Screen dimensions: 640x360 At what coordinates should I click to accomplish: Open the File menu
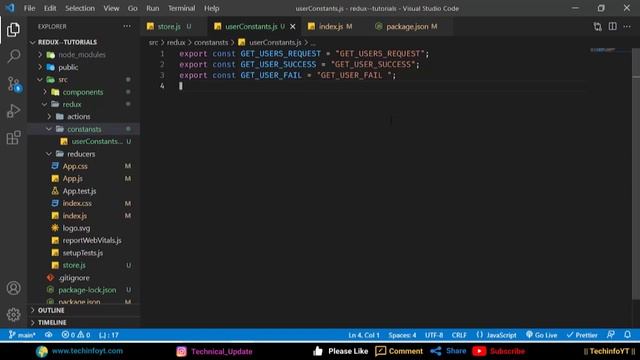pos(29,8)
